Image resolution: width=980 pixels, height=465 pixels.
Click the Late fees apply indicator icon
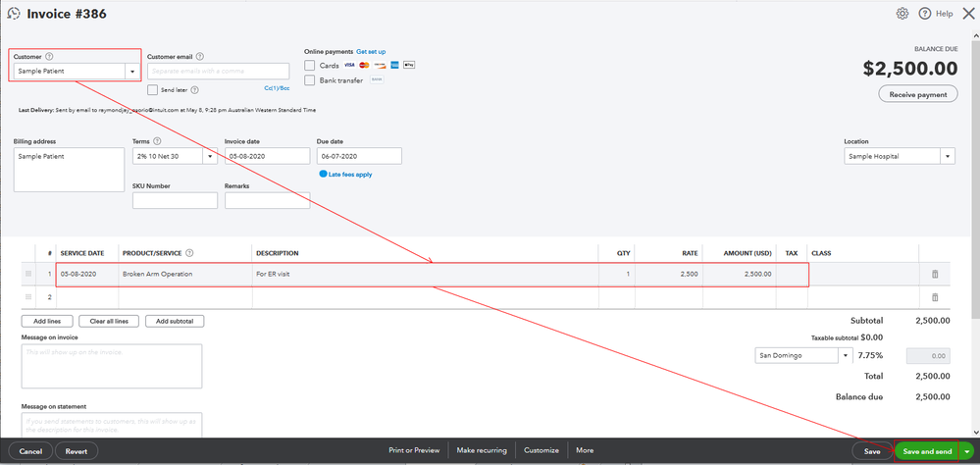click(323, 175)
